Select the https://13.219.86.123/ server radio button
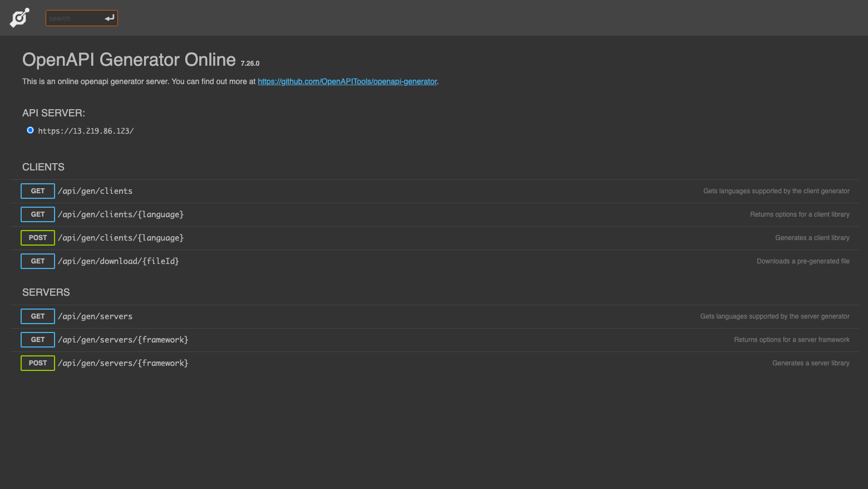868x489 pixels. click(30, 130)
